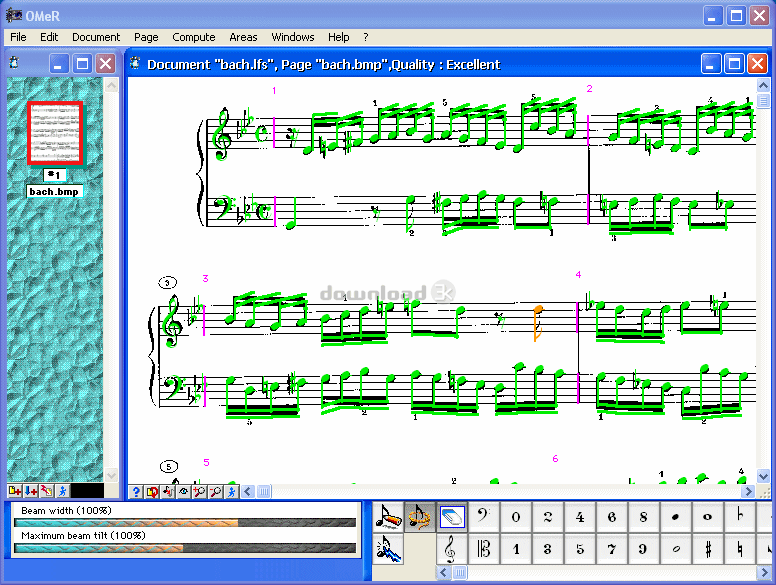776x585 pixels.
Task: Choose the half notehead symbol
Action: click(676, 549)
